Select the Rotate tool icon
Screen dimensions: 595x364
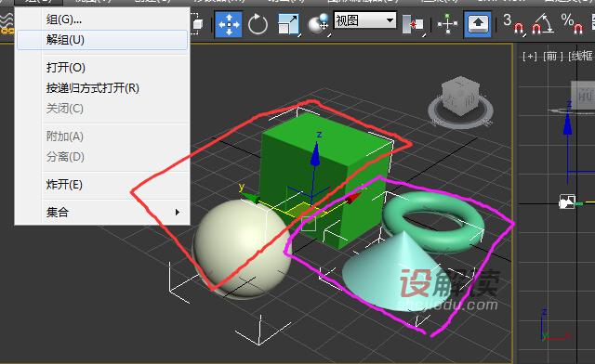click(258, 24)
